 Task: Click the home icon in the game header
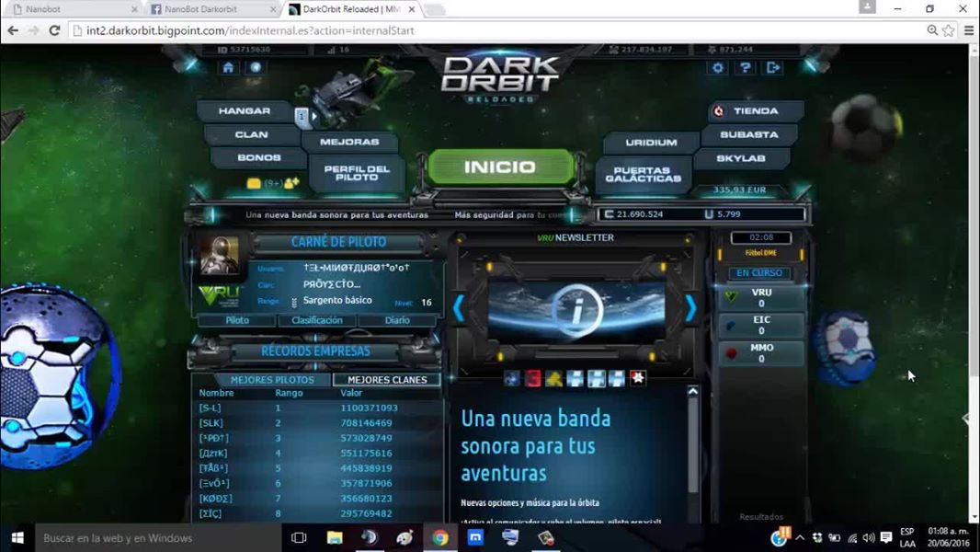coord(228,67)
